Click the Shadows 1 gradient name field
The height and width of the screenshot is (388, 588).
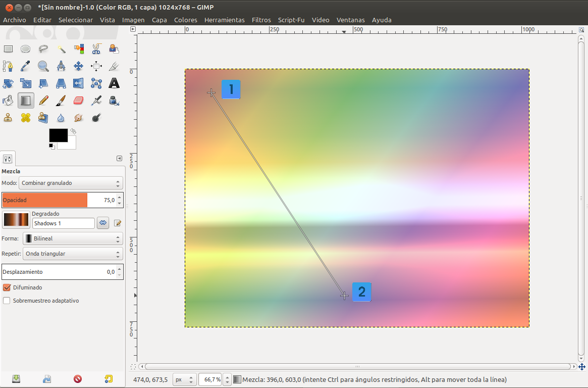click(x=63, y=223)
